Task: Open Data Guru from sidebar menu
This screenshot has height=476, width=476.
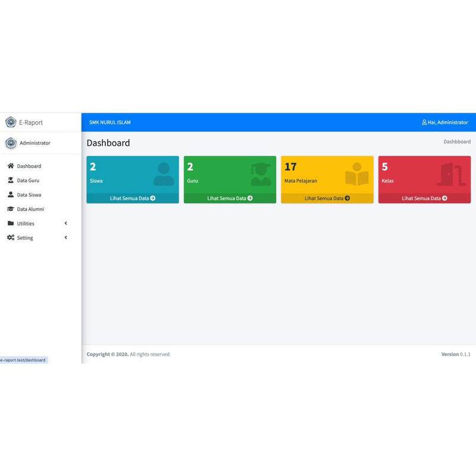Action: pyautogui.click(x=28, y=180)
